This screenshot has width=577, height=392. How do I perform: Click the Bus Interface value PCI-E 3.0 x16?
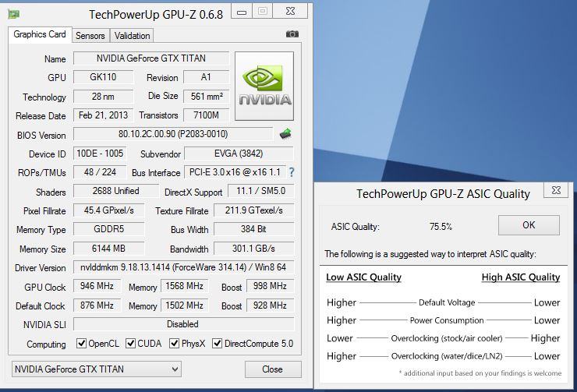point(235,172)
